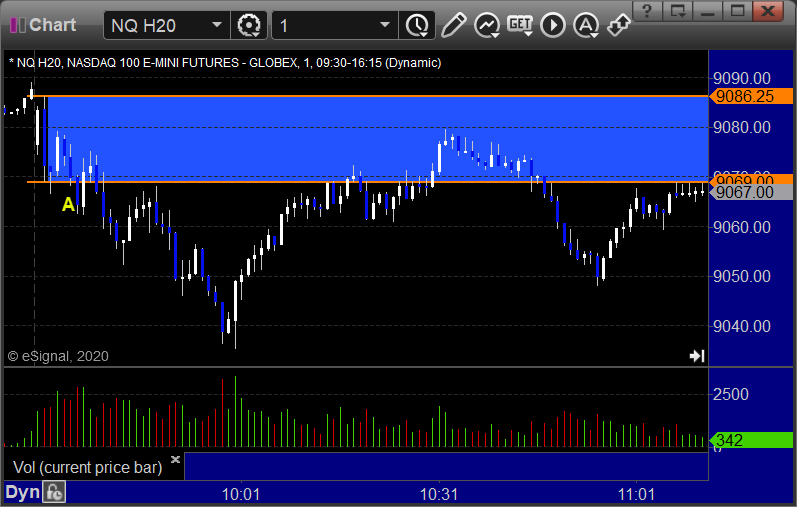Click the NQ H20 symbol field
The height and width of the screenshot is (507, 797).
166,25
